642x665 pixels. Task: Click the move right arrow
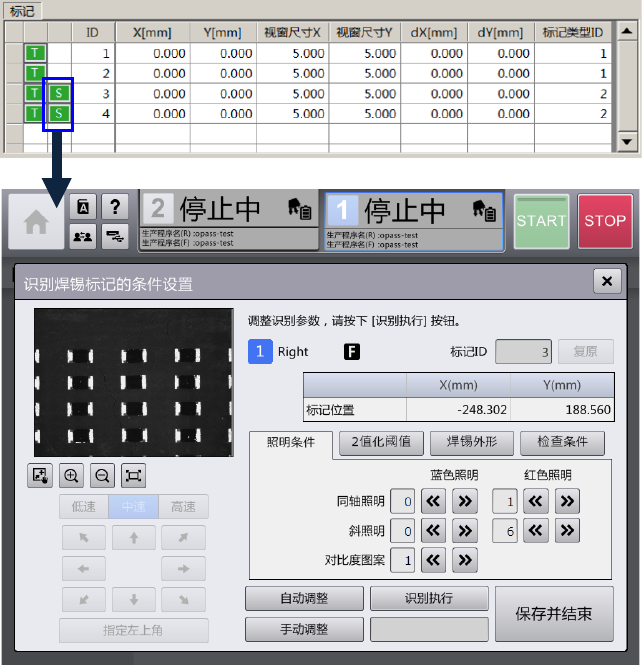pos(183,569)
